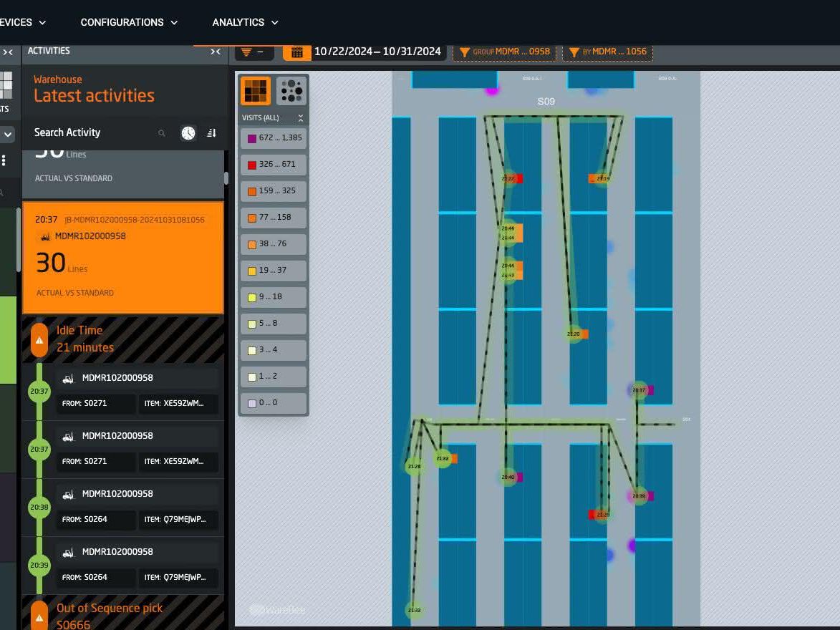Viewport: 840px width, 630px height.
Task: Click first 20:37 timeline marker
Action: (39, 391)
